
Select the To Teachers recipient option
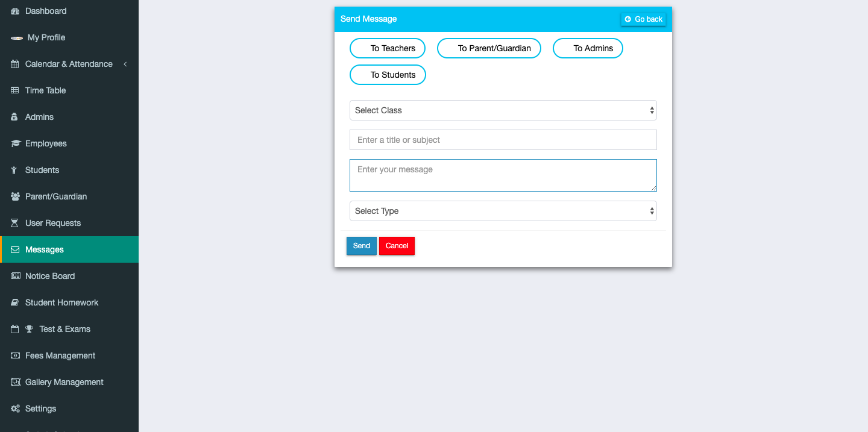388,48
